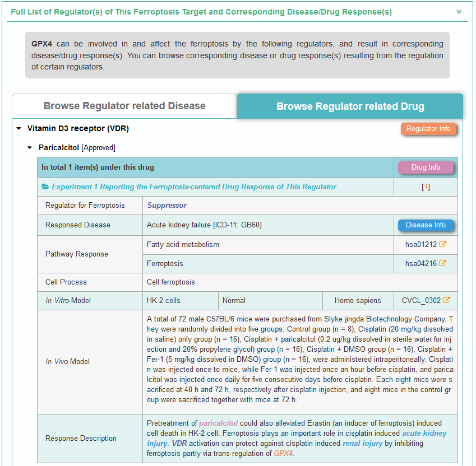Click the Drug Info button
476x466 pixels.
[x=426, y=167]
